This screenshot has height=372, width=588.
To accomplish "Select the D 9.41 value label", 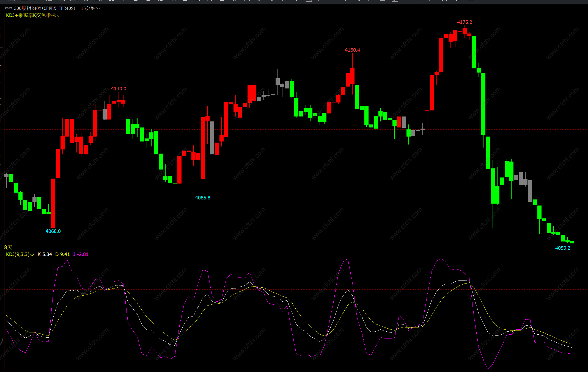I will [62, 254].
